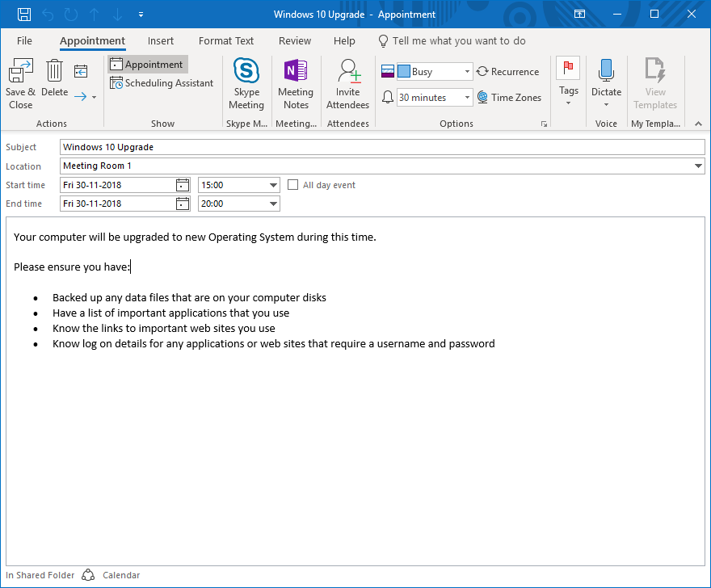The width and height of the screenshot is (711, 588).
Task: Click the Save & Close icon
Action: point(20,71)
